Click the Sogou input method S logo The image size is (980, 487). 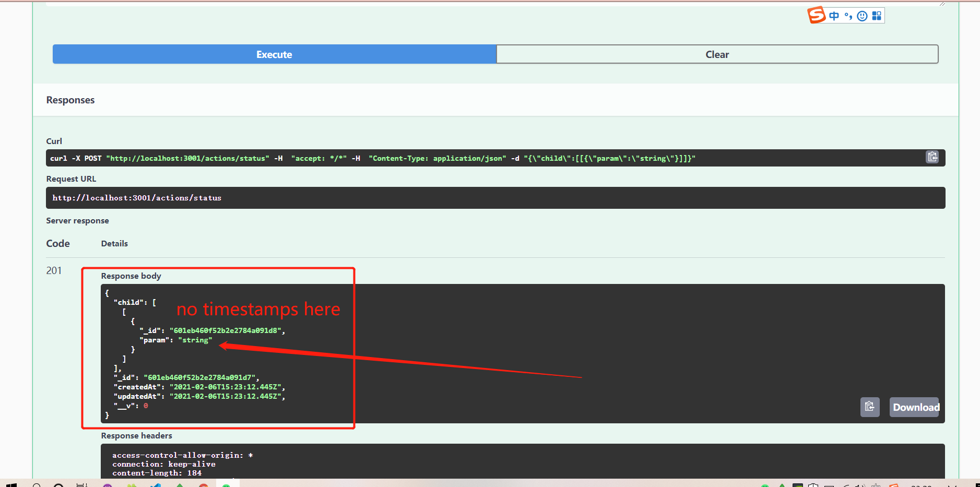[x=817, y=15]
